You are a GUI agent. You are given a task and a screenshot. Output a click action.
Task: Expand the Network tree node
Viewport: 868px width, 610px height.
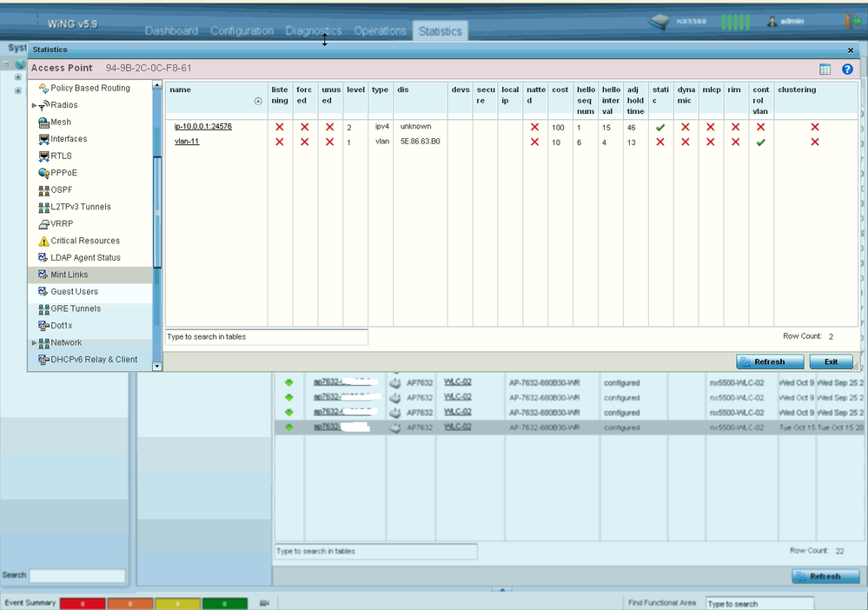coord(34,343)
